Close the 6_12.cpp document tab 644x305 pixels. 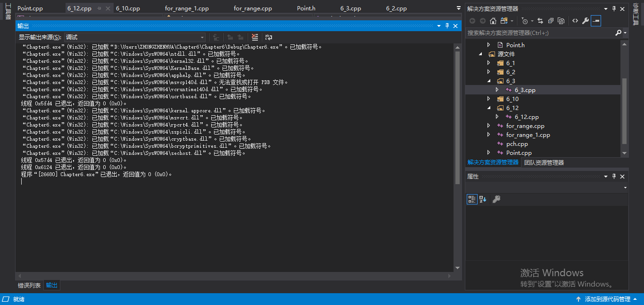(x=107, y=8)
